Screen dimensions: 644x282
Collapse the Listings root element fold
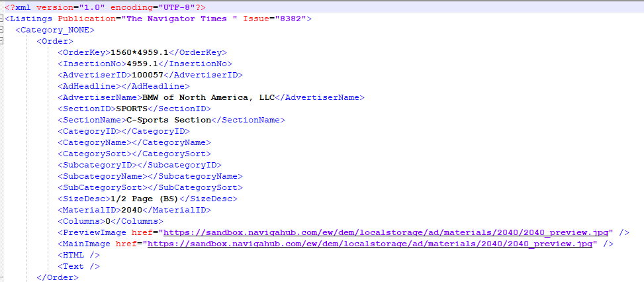tap(2, 19)
